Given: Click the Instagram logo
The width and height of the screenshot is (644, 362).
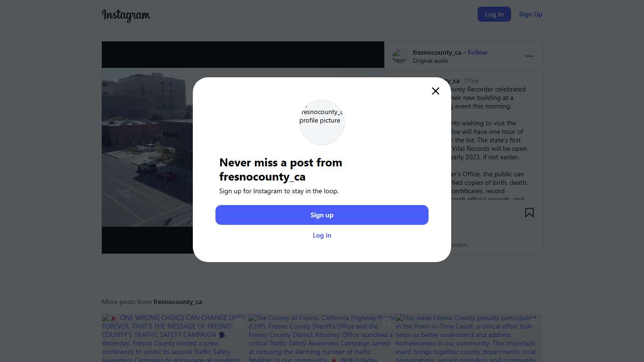Looking at the screenshot, I should point(126,15).
